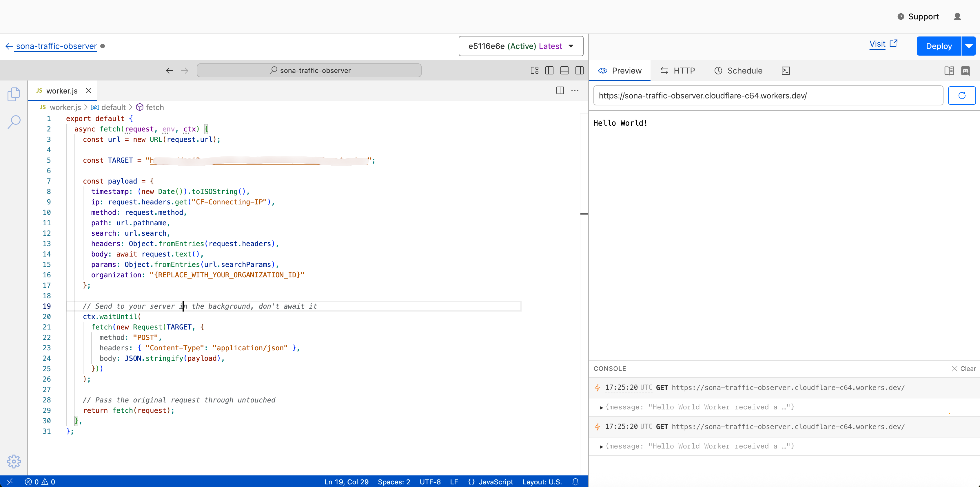Image resolution: width=980 pixels, height=487 pixels.
Task: Open notifications via the bell icon
Action: pyautogui.click(x=575, y=482)
